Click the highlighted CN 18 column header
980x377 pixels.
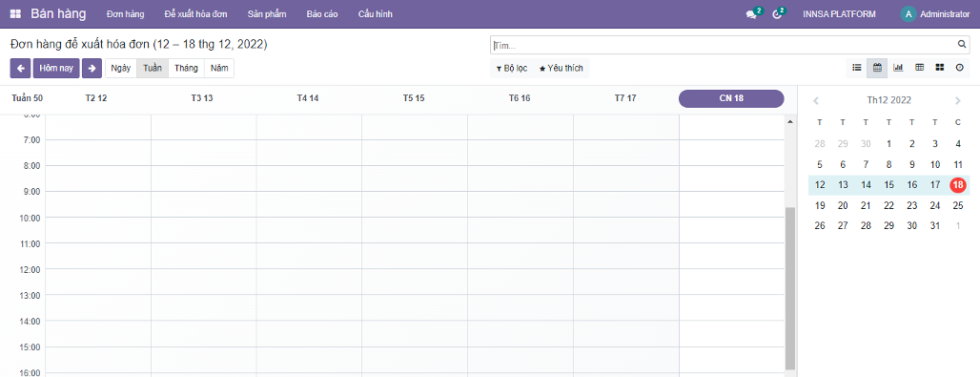(731, 99)
